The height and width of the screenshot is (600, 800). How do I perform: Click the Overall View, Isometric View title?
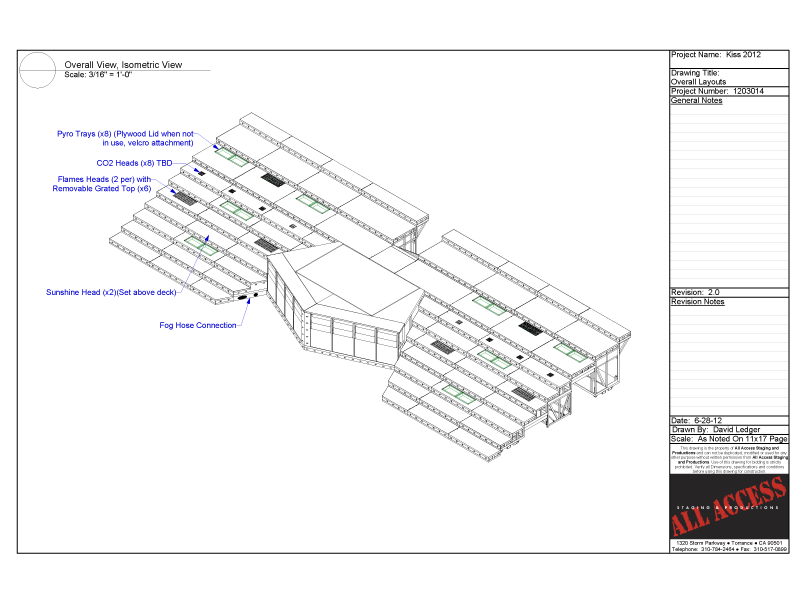[123, 64]
